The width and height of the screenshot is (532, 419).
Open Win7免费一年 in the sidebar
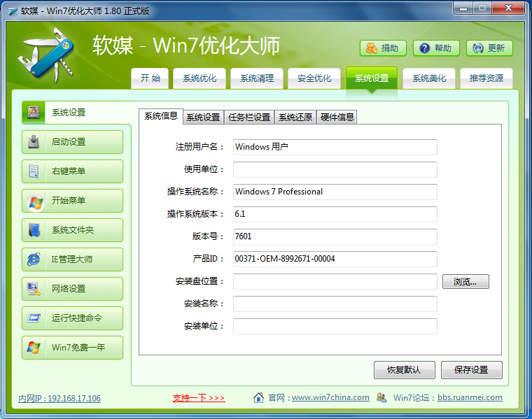(x=72, y=348)
